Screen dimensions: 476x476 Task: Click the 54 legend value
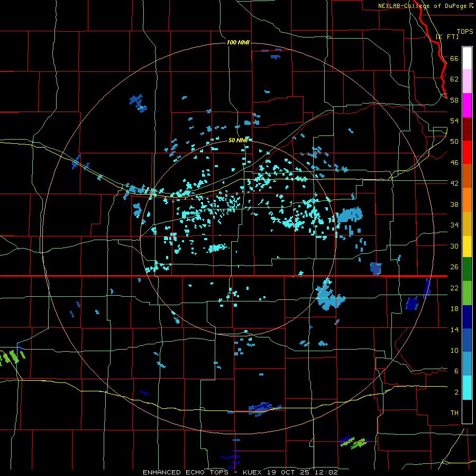click(x=454, y=121)
